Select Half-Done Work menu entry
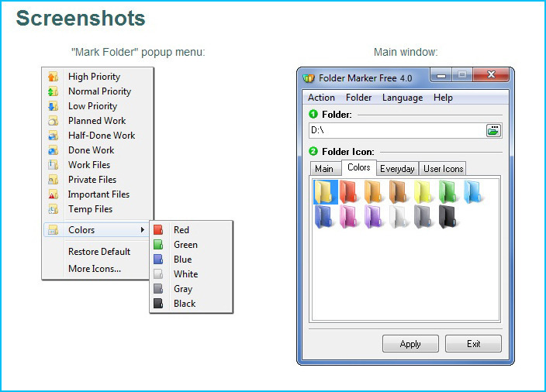Viewport: 546px width, 392px height. (x=102, y=136)
